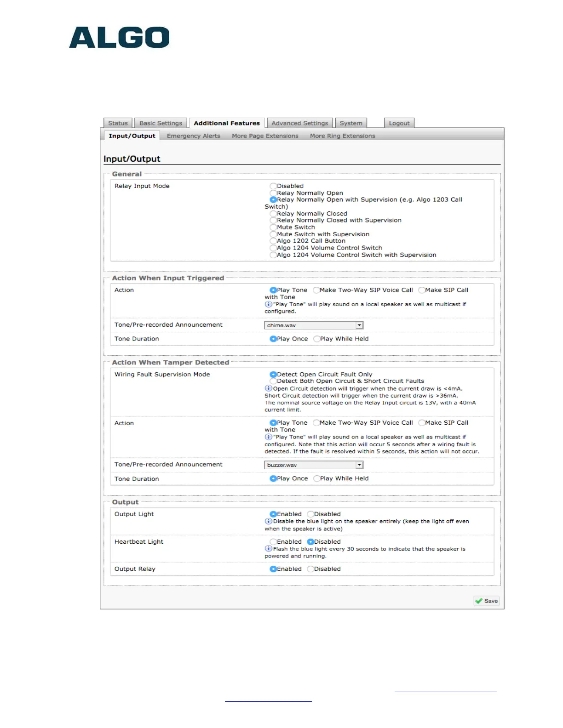Enable the Heartbeat Light
Viewport: 563px width, 728px height.
273,542
